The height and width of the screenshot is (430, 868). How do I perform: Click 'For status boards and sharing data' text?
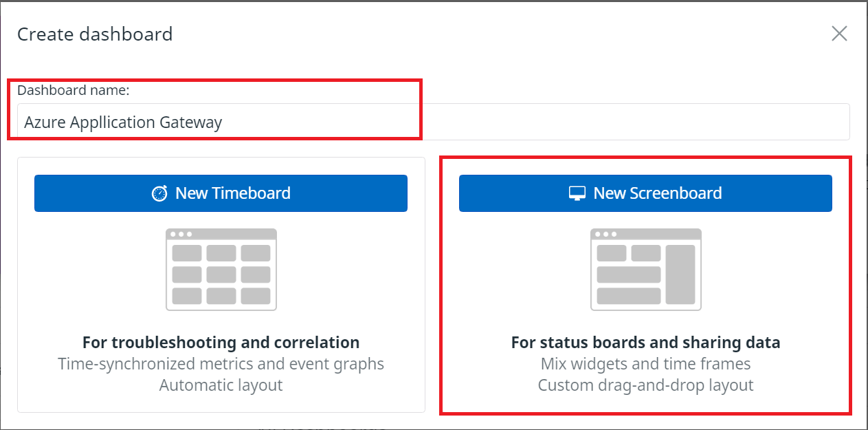[646, 342]
